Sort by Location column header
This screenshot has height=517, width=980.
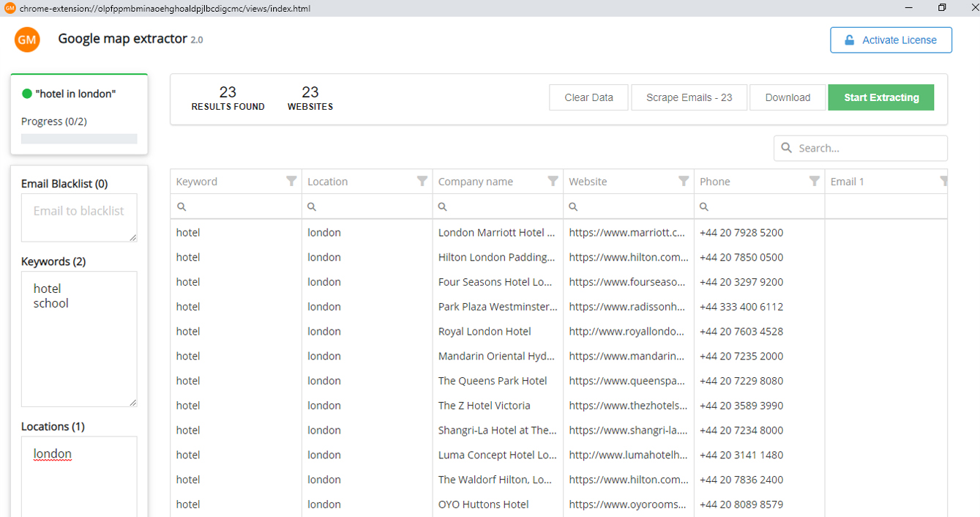tap(327, 182)
